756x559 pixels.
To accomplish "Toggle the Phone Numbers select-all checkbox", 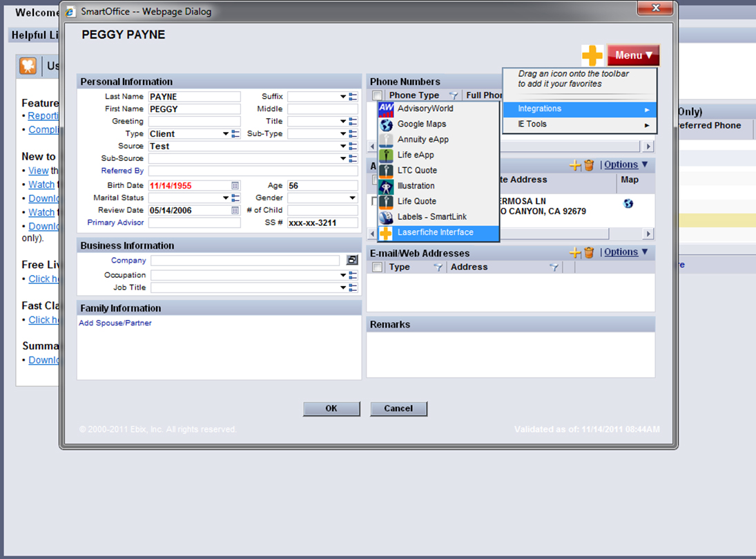I will [x=377, y=95].
